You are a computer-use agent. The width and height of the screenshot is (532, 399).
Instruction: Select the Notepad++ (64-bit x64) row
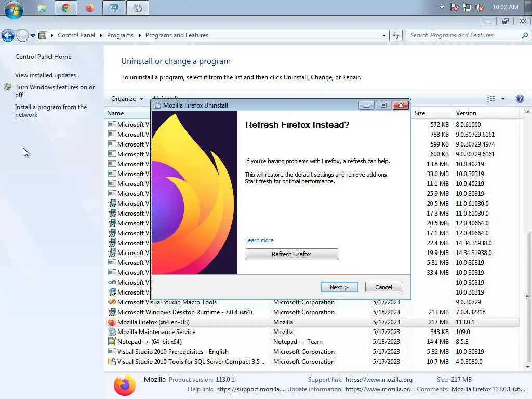pyautogui.click(x=313, y=342)
